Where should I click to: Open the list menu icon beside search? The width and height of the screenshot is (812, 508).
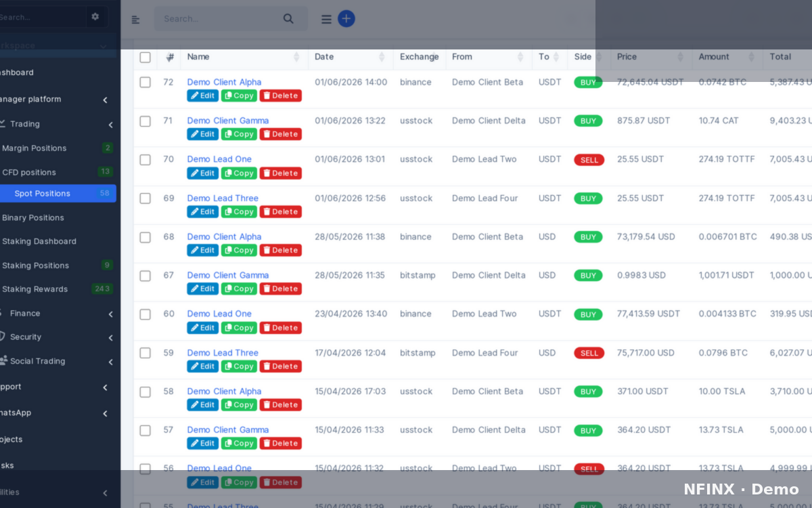pyautogui.click(x=326, y=20)
